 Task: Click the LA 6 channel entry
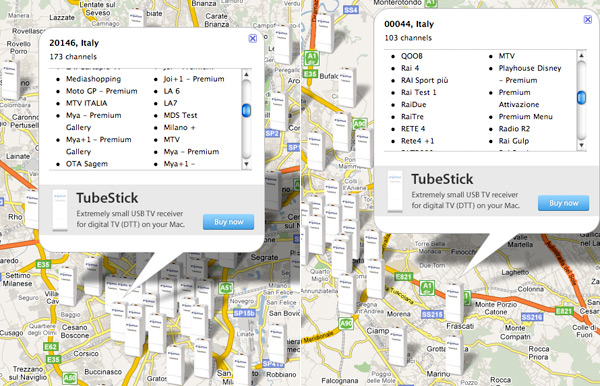pos(171,91)
